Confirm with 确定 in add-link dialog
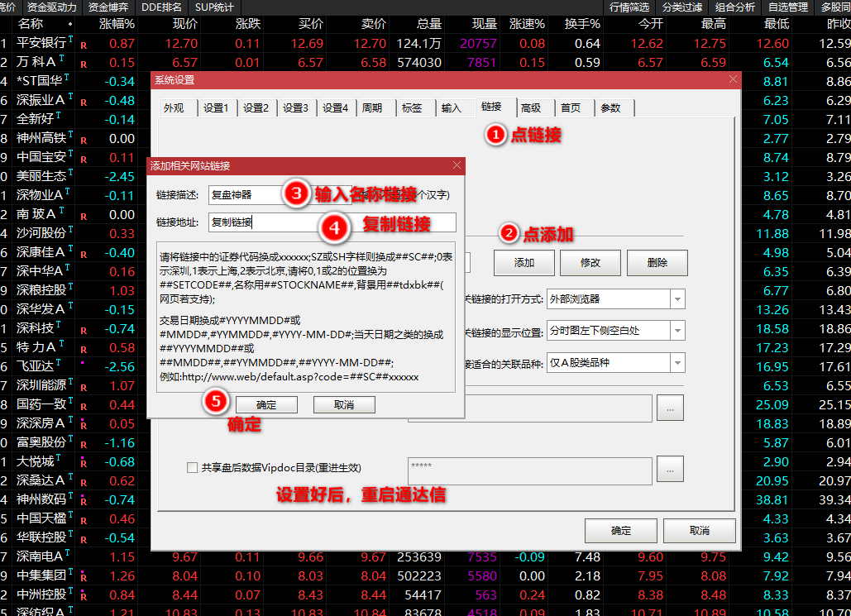The height and width of the screenshot is (616, 851). 266,404
